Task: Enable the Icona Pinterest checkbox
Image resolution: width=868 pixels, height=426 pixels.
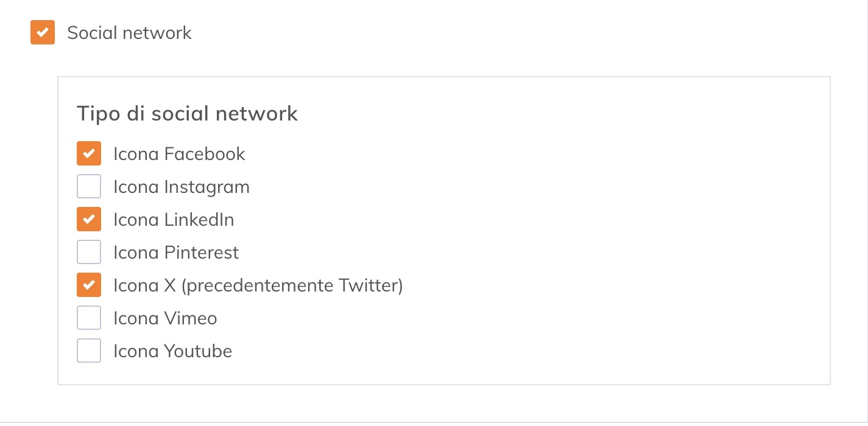Action: [88, 252]
